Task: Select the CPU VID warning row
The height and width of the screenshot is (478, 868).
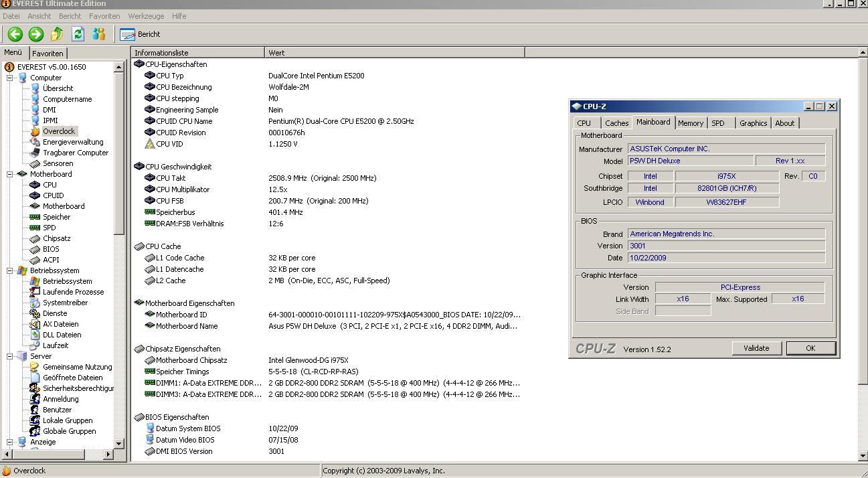Action: tap(327, 144)
